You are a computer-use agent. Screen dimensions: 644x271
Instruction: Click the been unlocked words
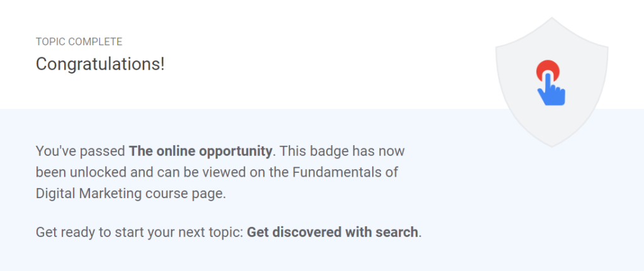(81, 172)
